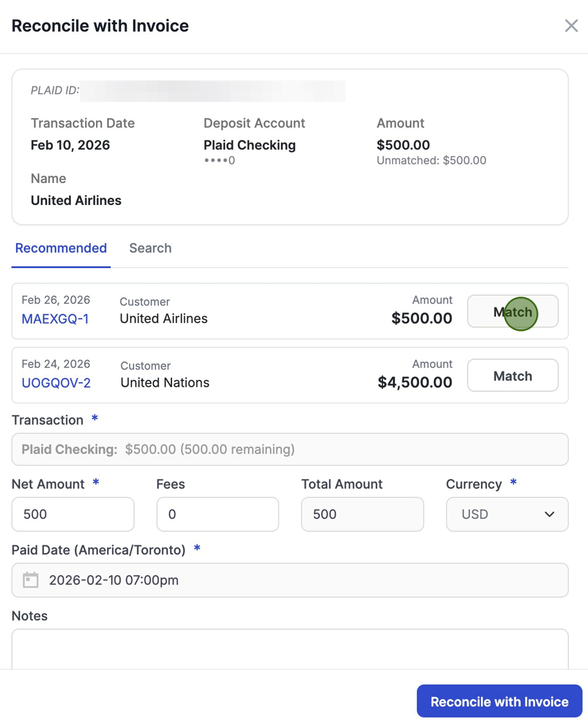Open invoice link MAEXGQ-1
588x722 pixels.
(x=55, y=318)
